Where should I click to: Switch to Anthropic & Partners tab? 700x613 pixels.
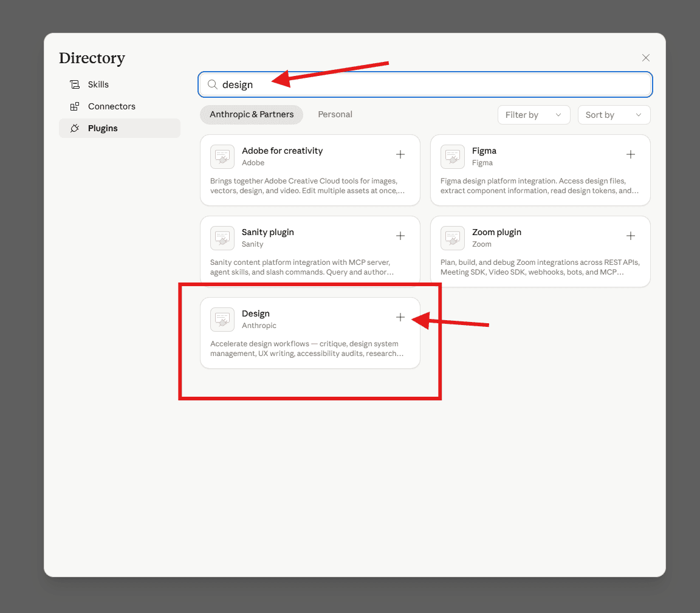pyautogui.click(x=252, y=114)
